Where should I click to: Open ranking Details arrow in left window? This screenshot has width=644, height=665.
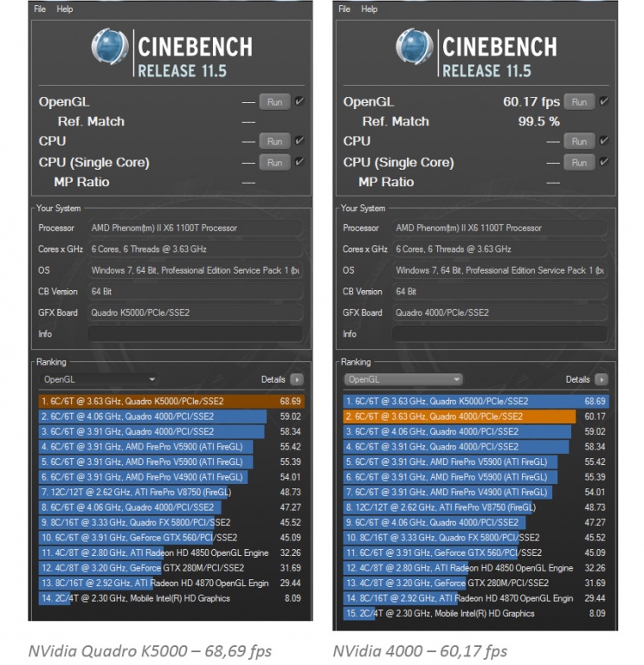[x=297, y=379]
